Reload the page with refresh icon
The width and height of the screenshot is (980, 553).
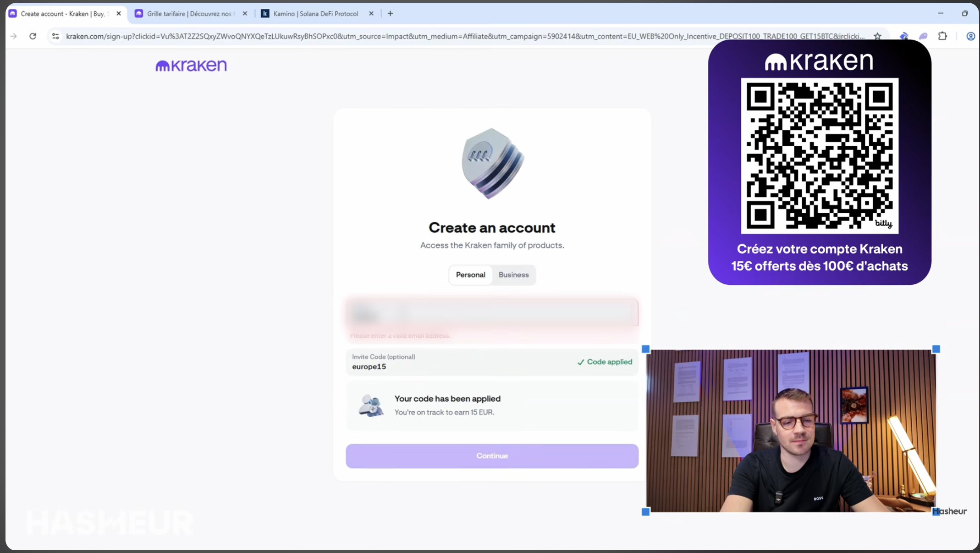click(x=33, y=36)
